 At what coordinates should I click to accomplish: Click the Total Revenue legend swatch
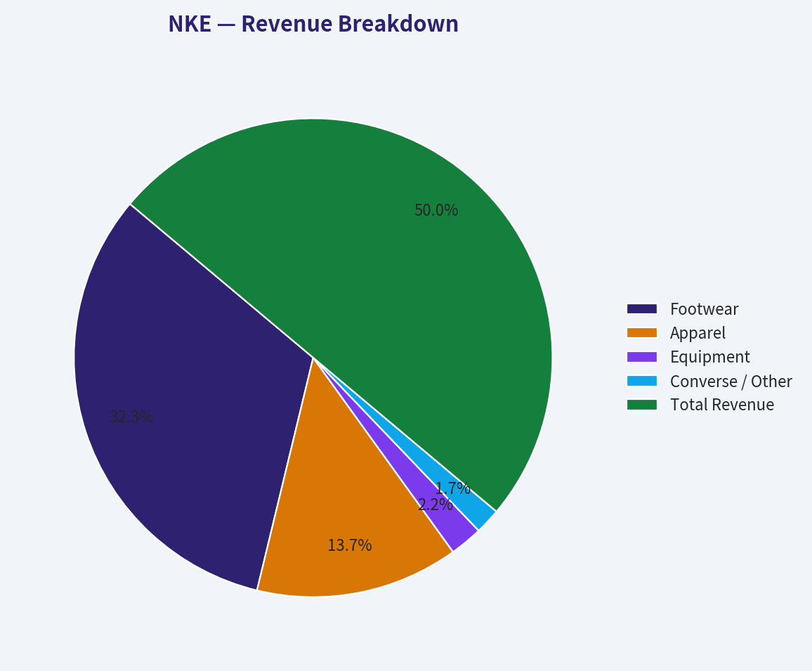click(641, 405)
